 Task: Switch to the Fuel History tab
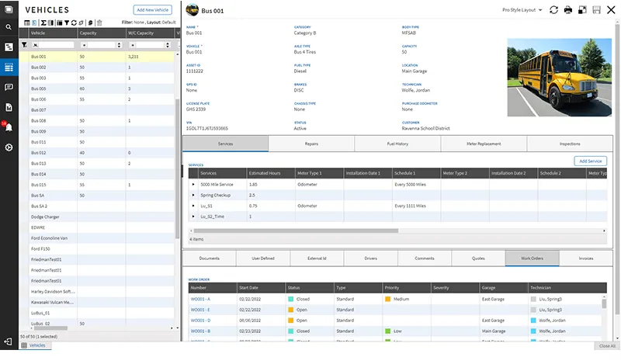click(x=397, y=144)
